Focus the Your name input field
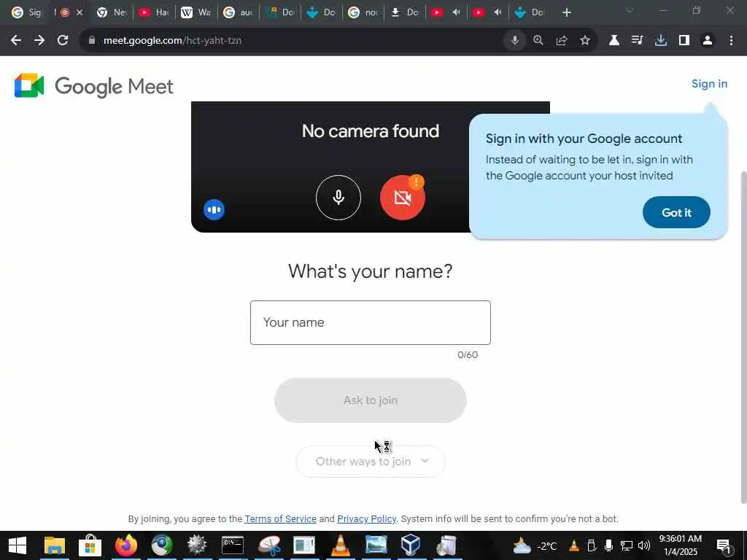This screenshot has height=560, width=747. tap(370, 322)
